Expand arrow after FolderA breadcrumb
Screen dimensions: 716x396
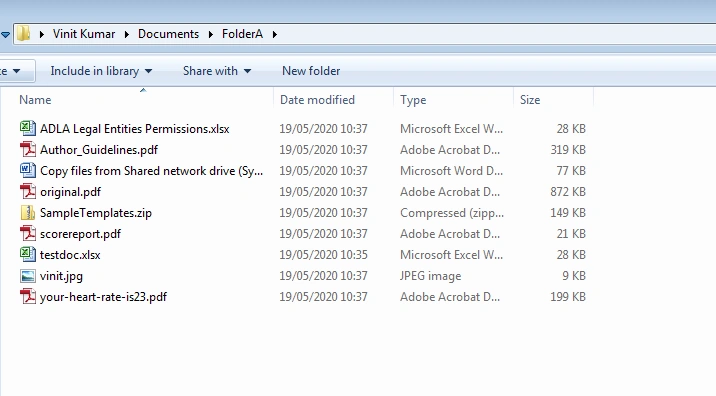pyautogui.click(x=274, y=34)
